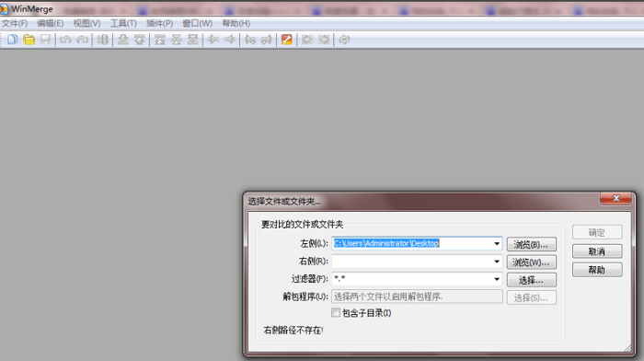Click the Copy to left icon

(230, 40)
